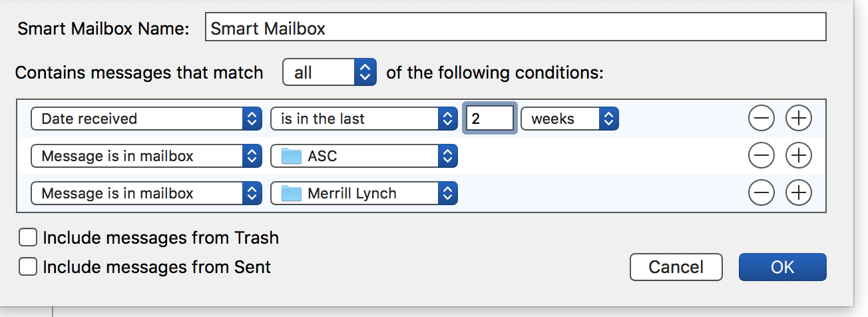
Task: Remove the Date received condition row
Action: click(x=761, y=119)
